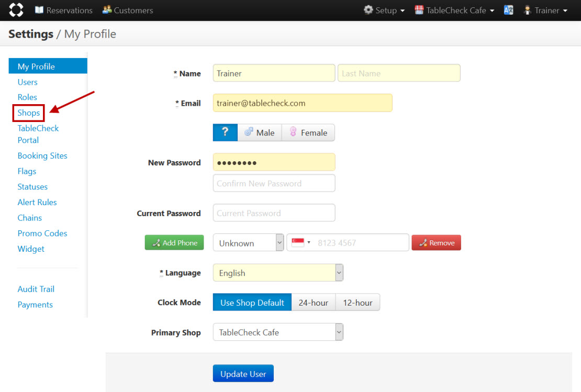Open Audit Trail in the sidebar

point(36,289)
